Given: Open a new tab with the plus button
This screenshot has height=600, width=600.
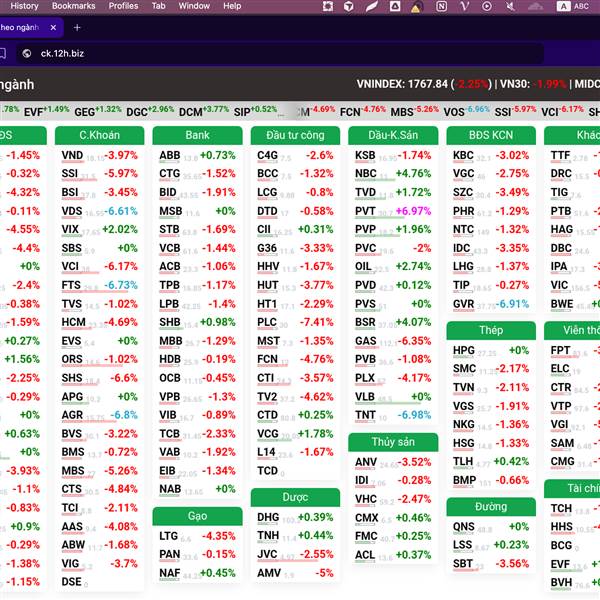Looking at the screenshot, I should point(77,28).
